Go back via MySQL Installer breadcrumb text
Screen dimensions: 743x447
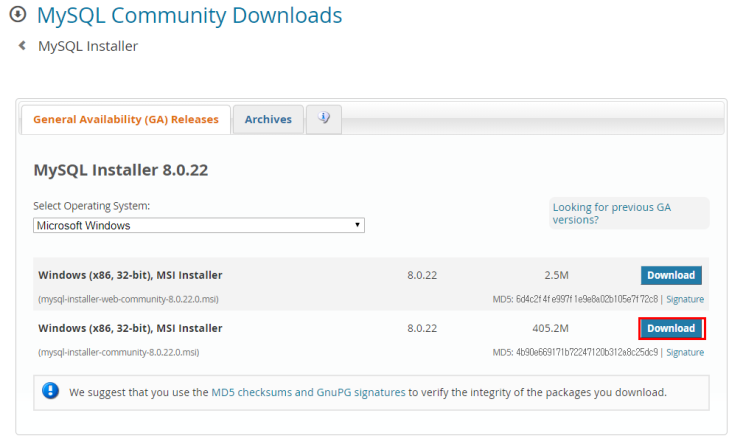(x=88, y=46)
